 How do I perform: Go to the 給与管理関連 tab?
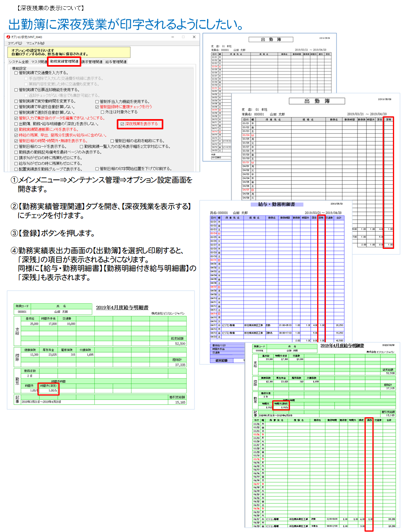116,62
